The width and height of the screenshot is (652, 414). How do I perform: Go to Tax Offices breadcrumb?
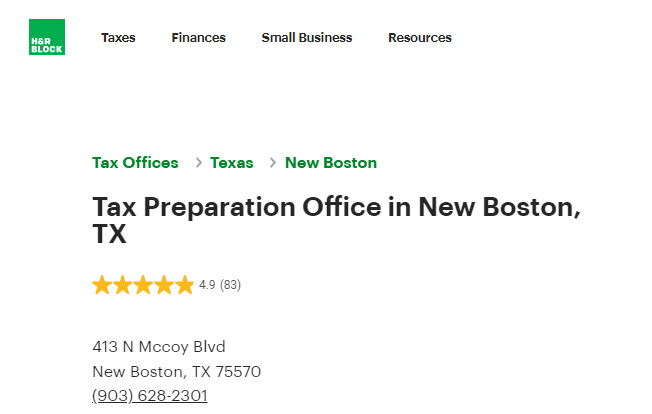[135, 163]
